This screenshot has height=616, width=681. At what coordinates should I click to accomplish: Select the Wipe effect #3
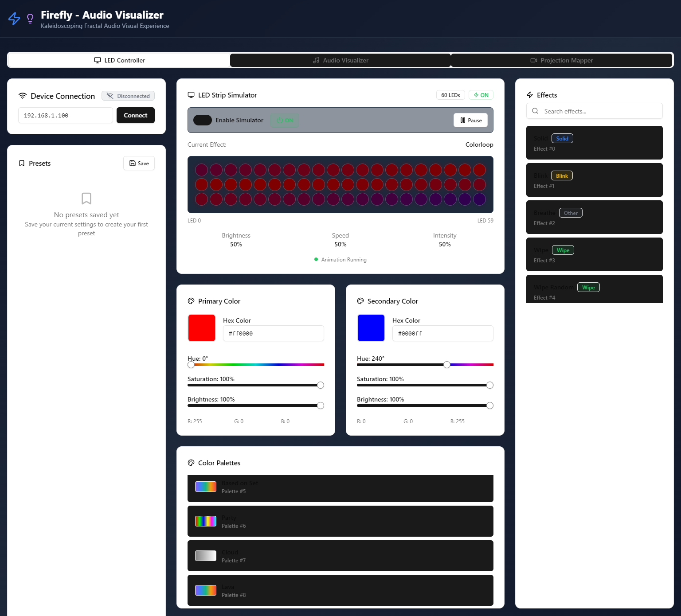coord(595,254)
